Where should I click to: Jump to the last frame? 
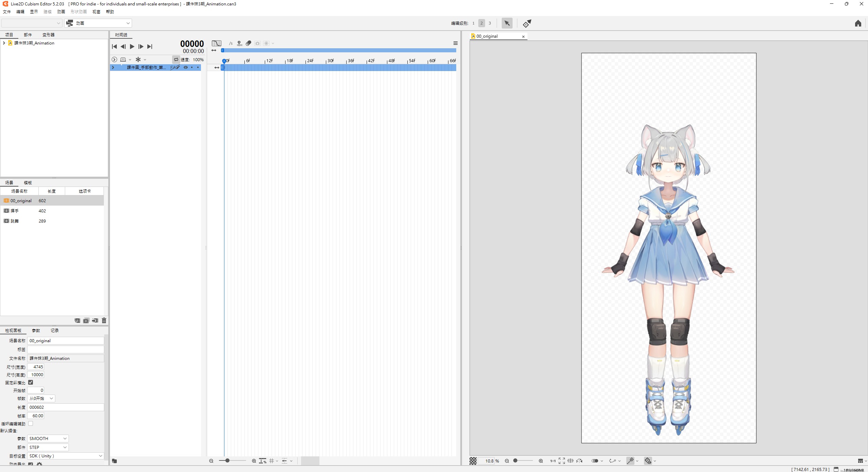(x=150, y=47)
